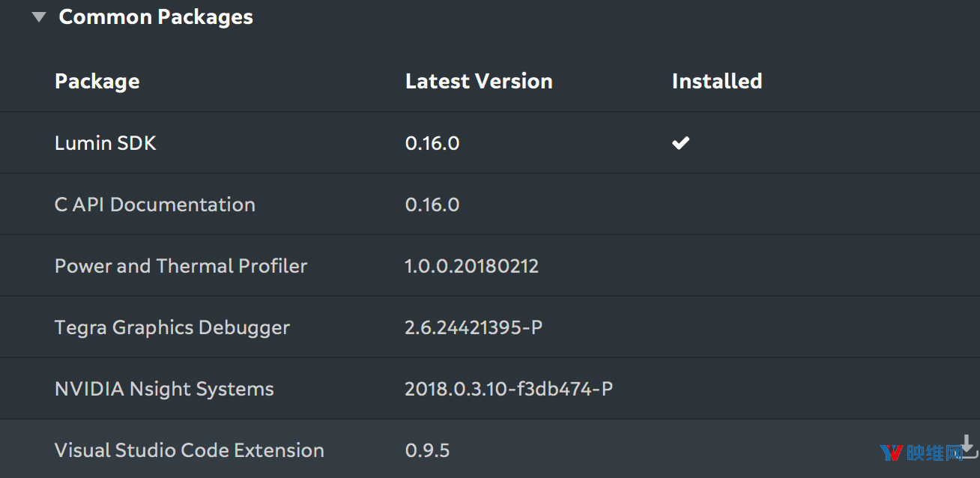Select the C API Documentation package
This screenshot has width=980, height=478.
point(155,205)
